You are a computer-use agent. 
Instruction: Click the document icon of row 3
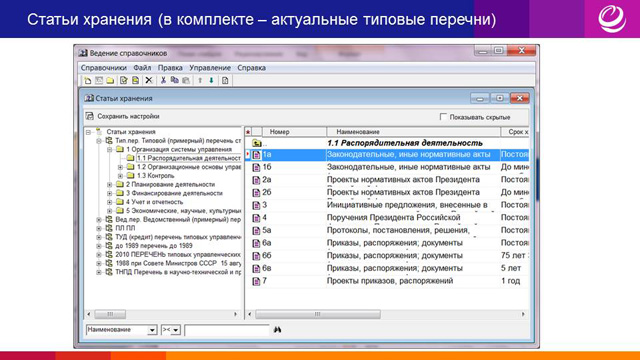pyautogui.click(x=256, y=205)
